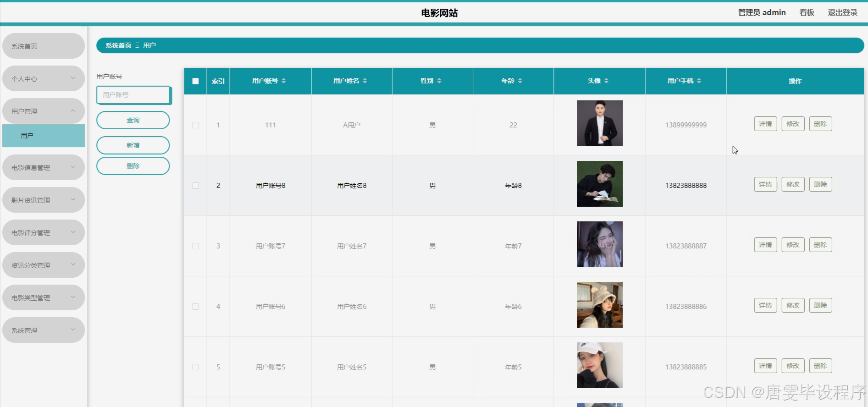The image size is (868, 407).
Task: Check the checkbox for row 1 (111)
Action: pyautogui.click(x=195, y=125)
